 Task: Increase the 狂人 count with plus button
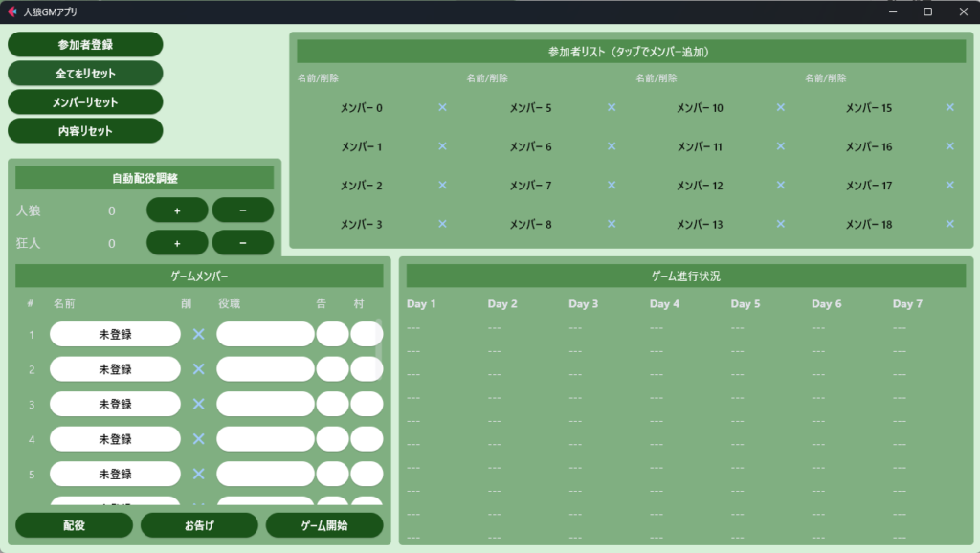177,243
